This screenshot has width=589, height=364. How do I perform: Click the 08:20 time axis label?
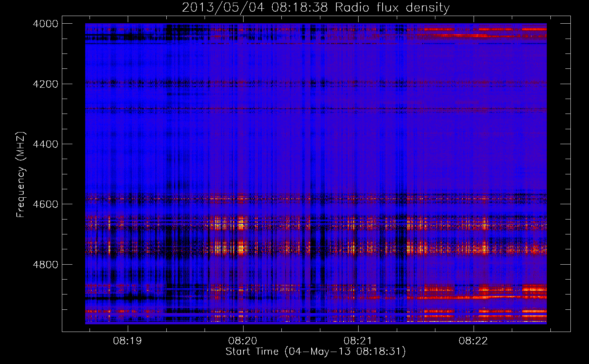coord(243,341)
